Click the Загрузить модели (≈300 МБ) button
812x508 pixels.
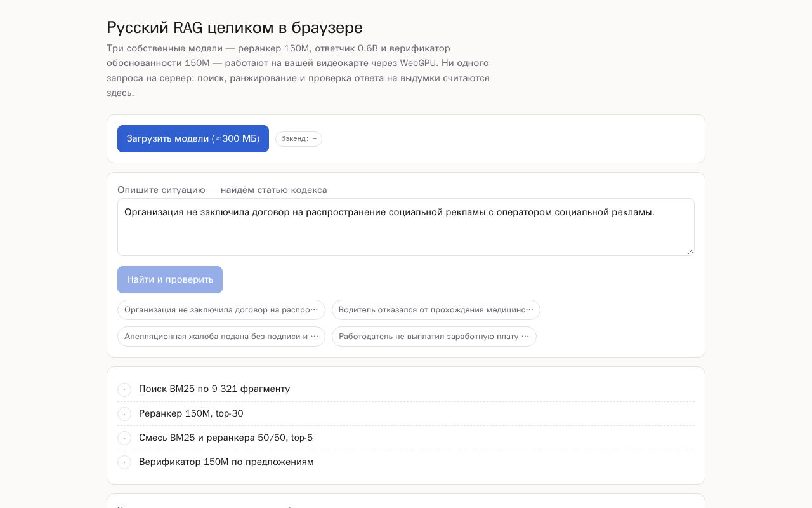pos(193,138)
